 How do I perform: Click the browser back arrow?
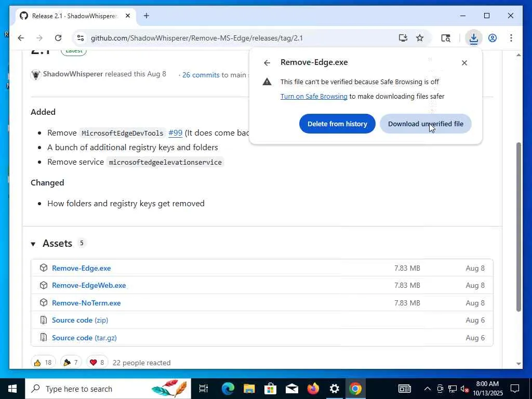point(21,38)
